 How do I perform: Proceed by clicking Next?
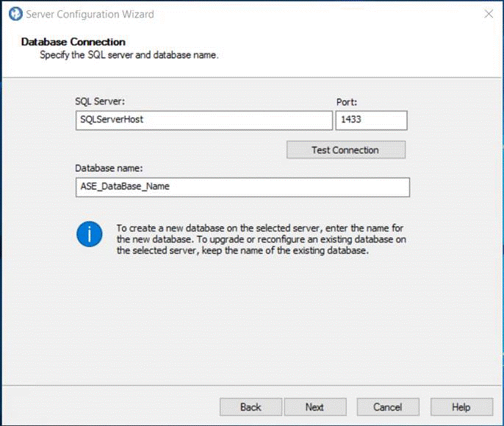[314, 407]
